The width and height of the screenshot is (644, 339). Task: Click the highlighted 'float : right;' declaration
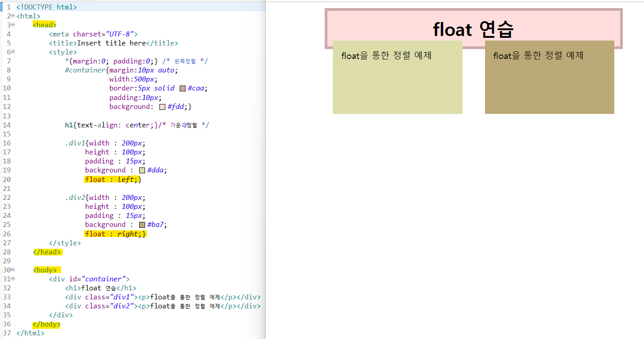pos(115,234)
